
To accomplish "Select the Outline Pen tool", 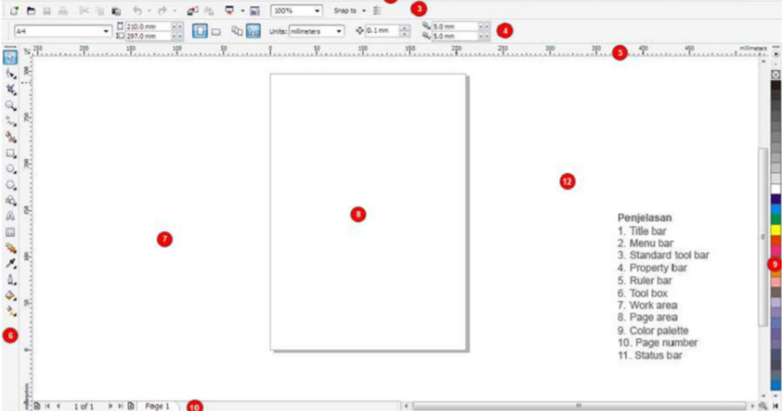I will pos(10,280).
